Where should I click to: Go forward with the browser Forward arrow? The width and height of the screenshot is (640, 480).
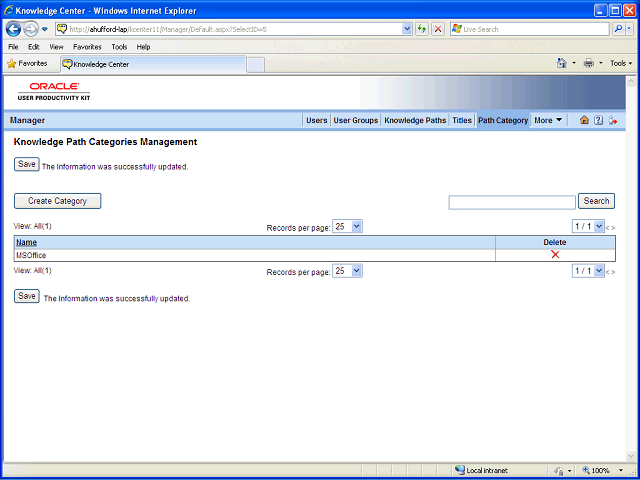(31, 29)
